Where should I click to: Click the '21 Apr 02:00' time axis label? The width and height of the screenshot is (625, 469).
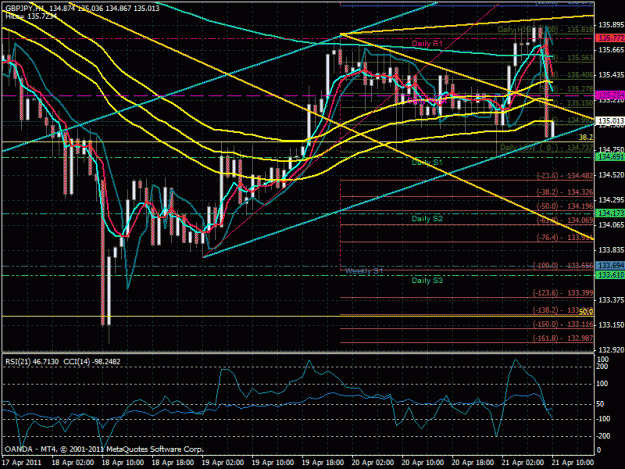(x=523, y=463)
